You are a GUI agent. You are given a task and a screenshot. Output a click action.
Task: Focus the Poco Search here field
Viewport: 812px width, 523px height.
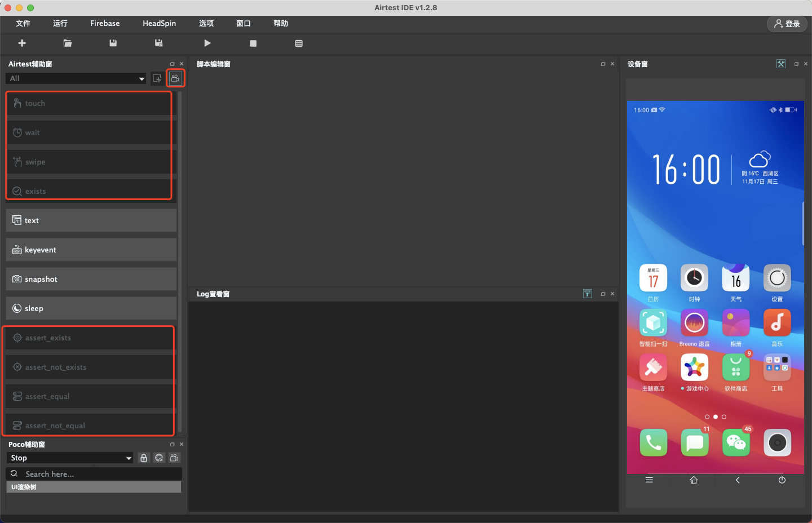coord(94,474)
